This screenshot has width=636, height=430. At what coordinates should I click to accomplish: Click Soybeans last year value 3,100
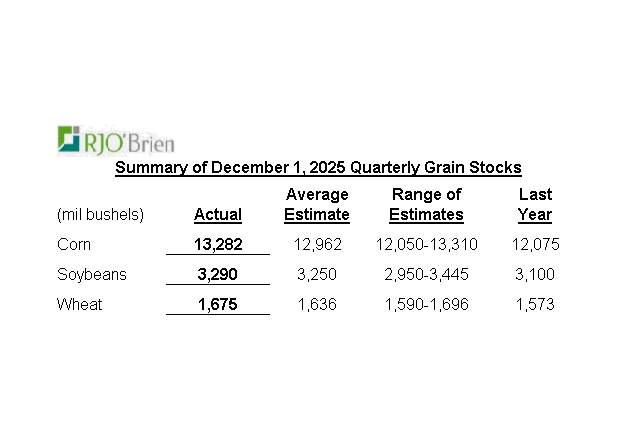[535, 274]
